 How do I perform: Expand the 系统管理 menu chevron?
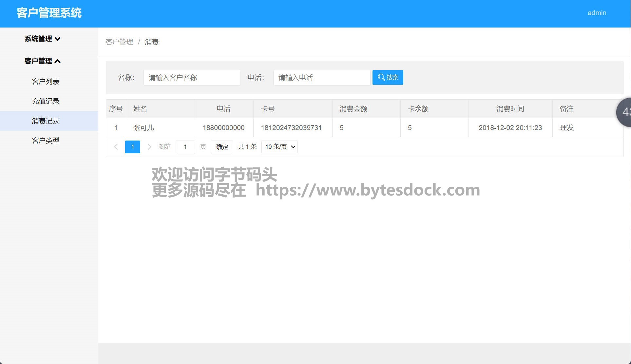click(58, 39)
